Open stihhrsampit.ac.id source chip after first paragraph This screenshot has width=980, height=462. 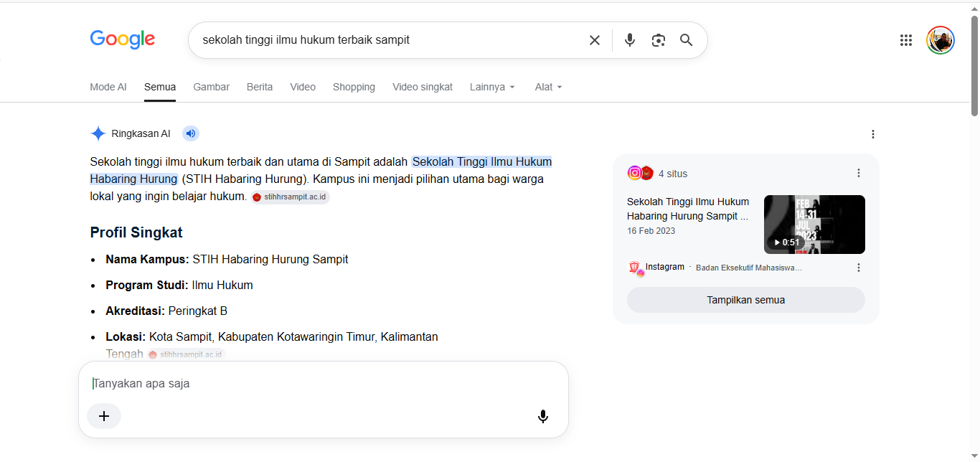[x=291, y=197]
